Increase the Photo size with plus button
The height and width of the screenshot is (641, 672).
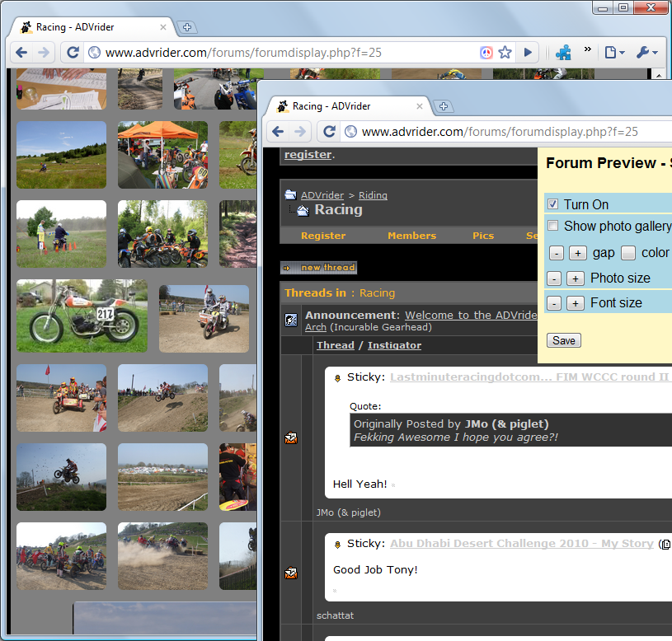tap(576, 278)
